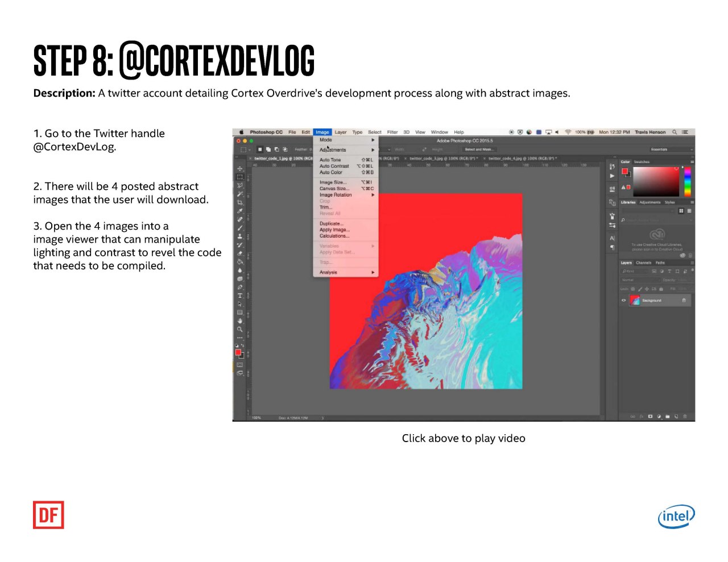Expand the Image Rotation submenu
This screenshot has width=728, height=562.
tap(346, 195)
